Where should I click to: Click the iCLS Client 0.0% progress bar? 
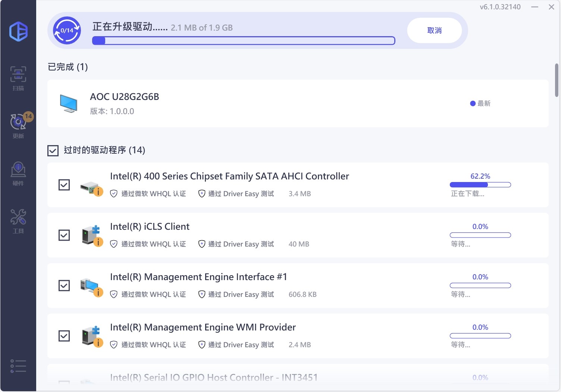[480, 235]
